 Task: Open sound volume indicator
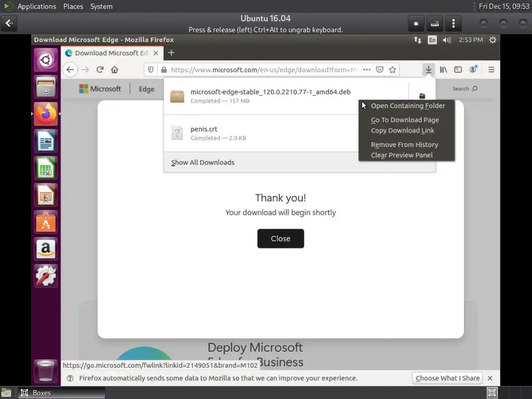pyautogui.click(x=447, y=40)
